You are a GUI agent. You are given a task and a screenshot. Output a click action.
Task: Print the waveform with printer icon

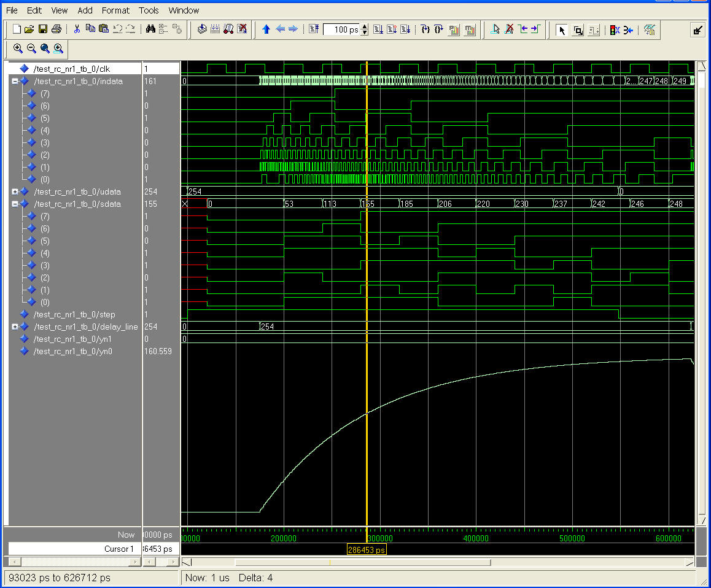(56, 29)
